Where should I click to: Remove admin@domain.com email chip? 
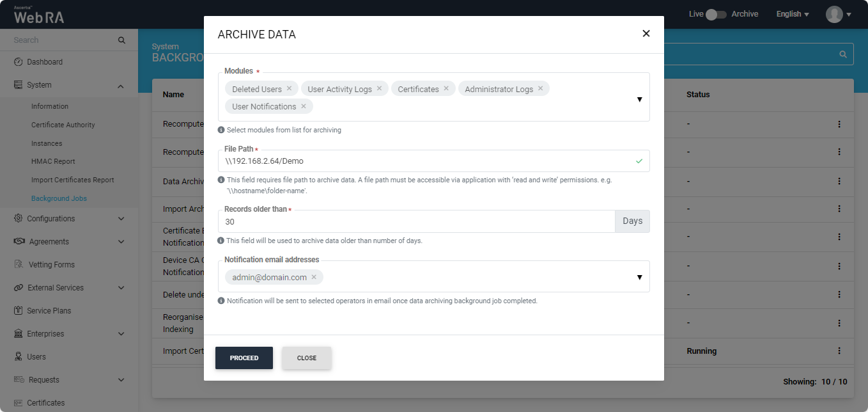(314, 277)
